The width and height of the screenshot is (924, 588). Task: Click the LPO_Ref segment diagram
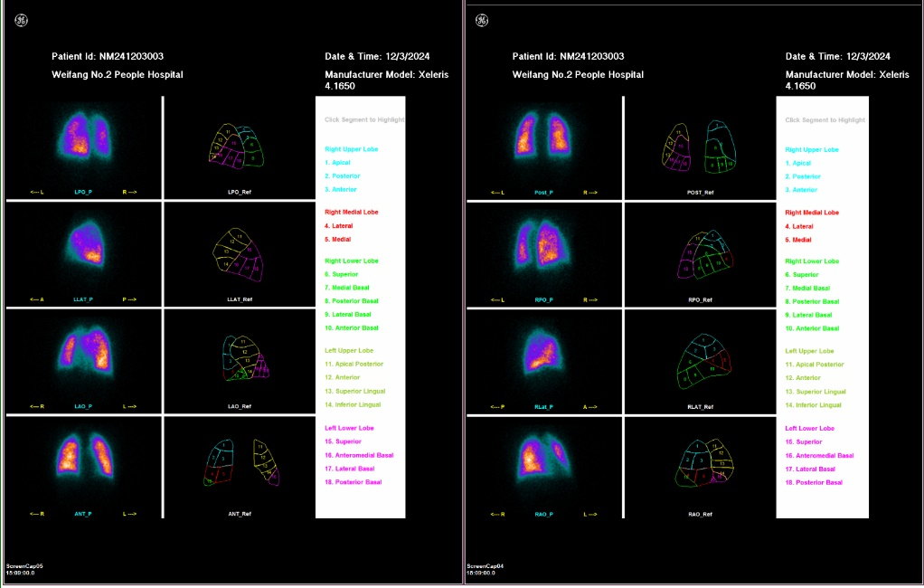pyautogui.click(x=237, y=146)
